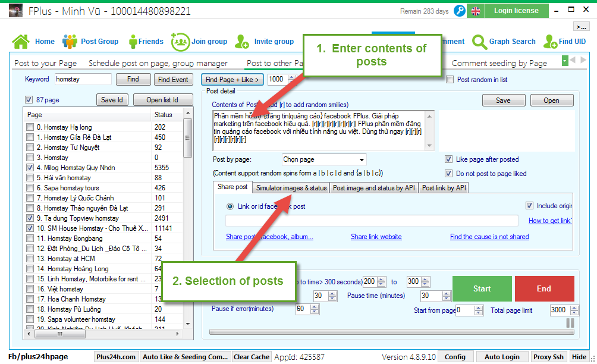The image size is (597, 364).
Task: Click the Save Id button
Action: click(112, 100)
